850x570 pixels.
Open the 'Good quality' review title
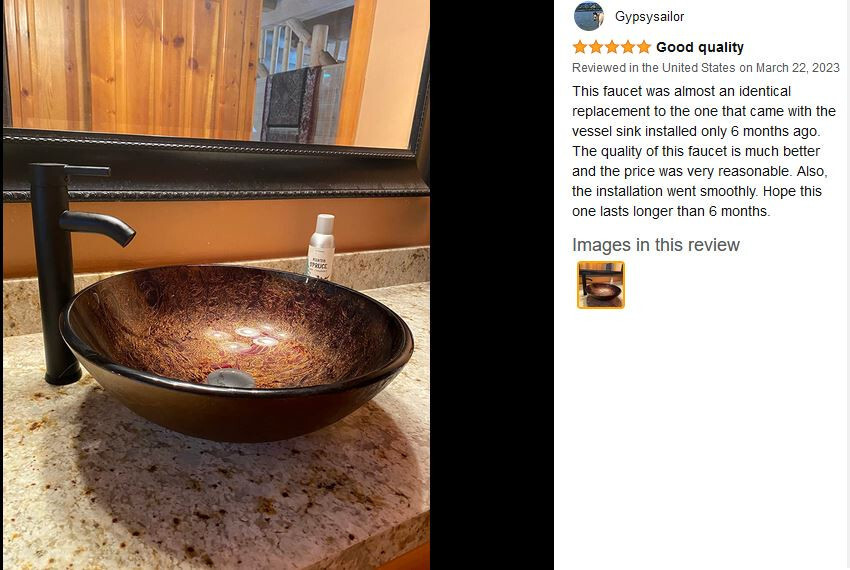coord(700,47)
